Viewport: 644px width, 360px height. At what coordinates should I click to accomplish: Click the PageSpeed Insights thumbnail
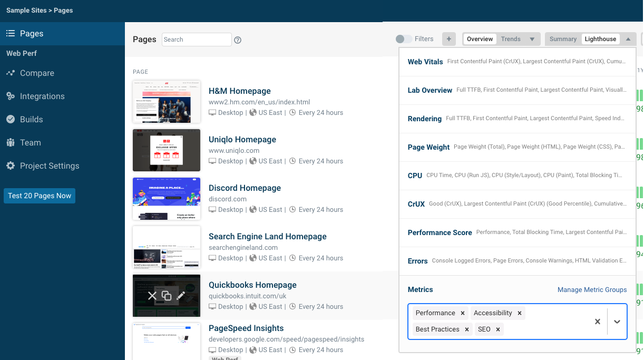point(167,342)
